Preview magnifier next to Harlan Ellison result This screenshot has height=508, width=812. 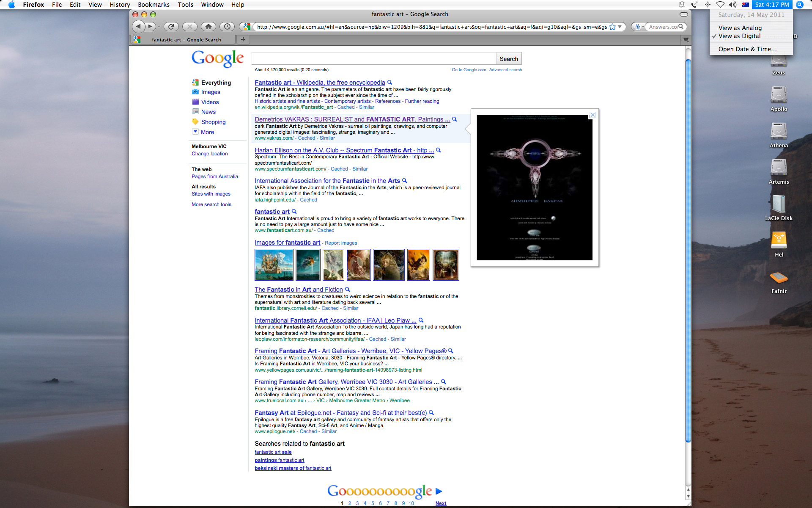[x=439, y=150]
